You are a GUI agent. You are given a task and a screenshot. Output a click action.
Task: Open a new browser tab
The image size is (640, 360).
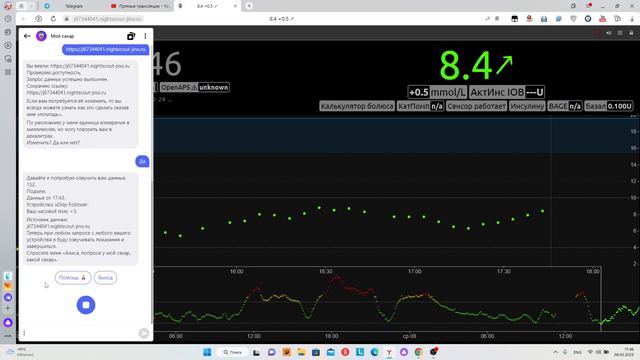pyautogui.click(x=249, y=6)
